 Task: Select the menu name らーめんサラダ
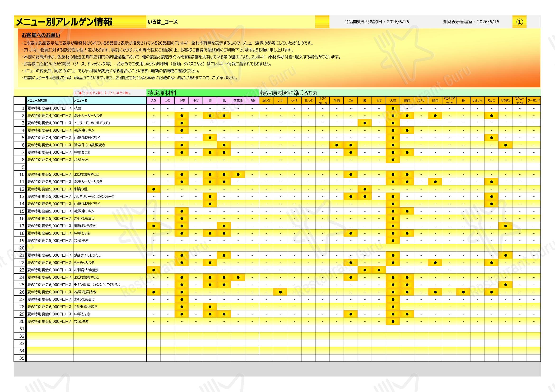tap(84, 263)
